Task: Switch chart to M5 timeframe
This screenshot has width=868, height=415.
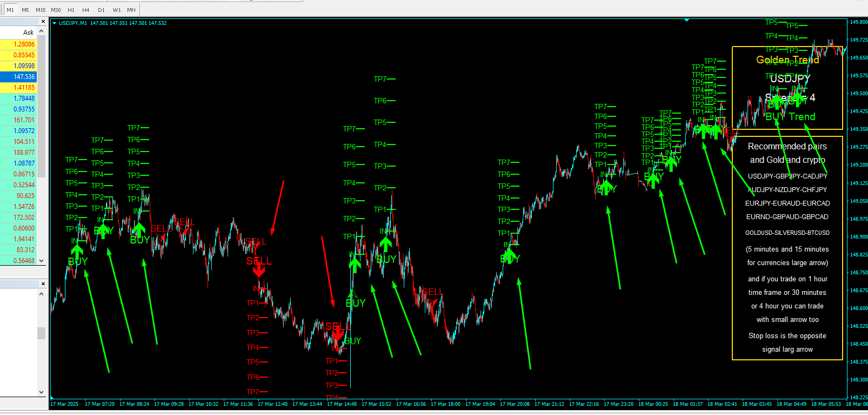Action: point(25,10)
